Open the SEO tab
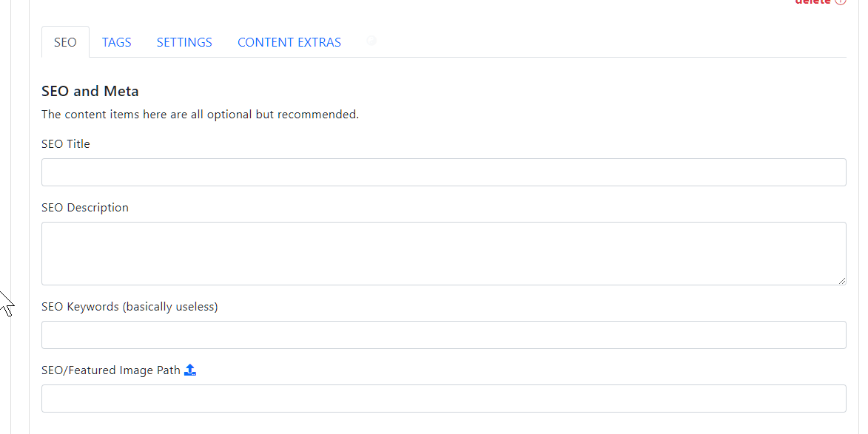Screen dimensions: 868x434 65,42
